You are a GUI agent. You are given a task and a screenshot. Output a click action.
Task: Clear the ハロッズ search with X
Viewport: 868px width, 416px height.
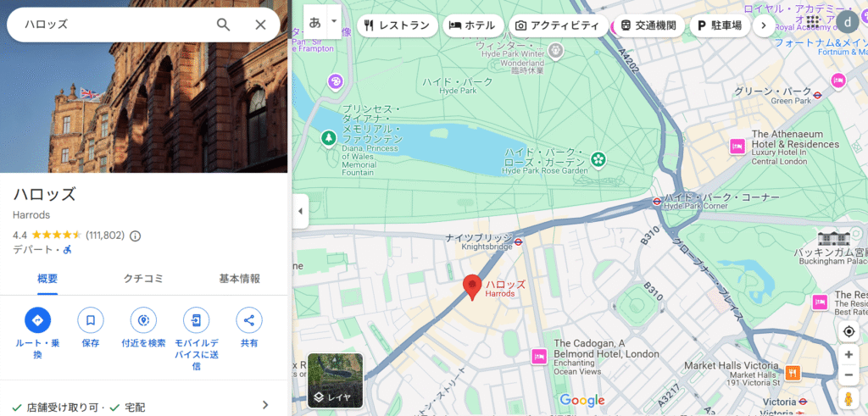pos(260,25)
